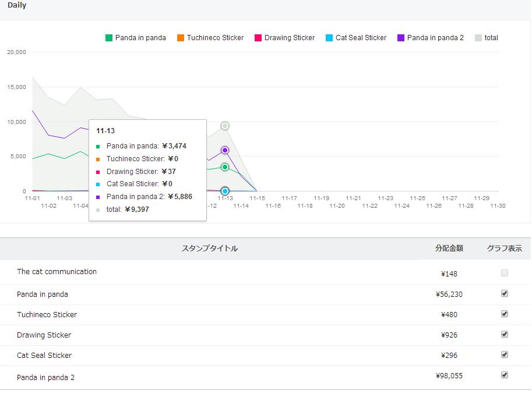This screenshot has height=394, width=532.
Task: Click the Tuchineco Sticker legend label
Action: click(215, 38)
